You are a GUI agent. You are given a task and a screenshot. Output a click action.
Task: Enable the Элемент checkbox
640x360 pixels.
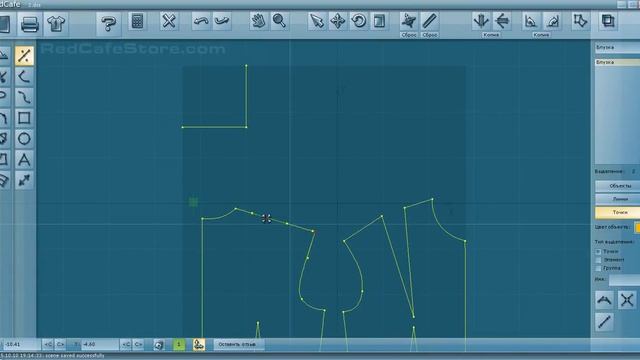click(x=598, y=260)
